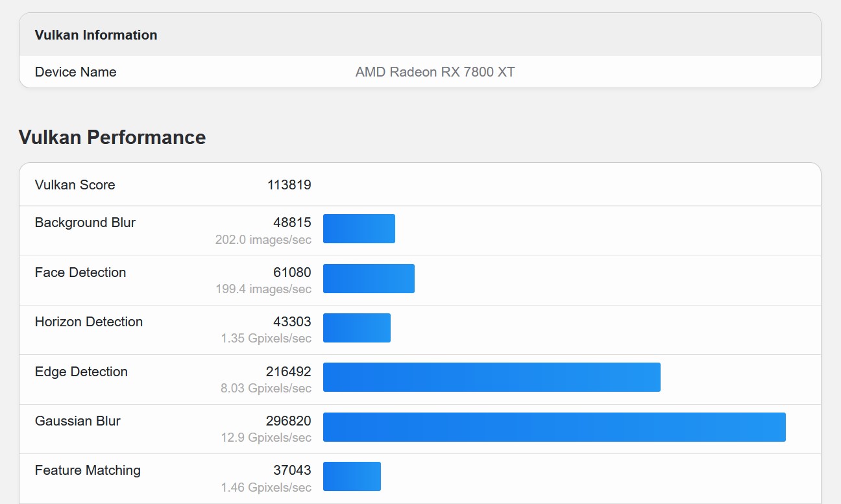The image size is (841, 504).
Task: Select the Feature Matching score 37043
Action: click(x=292, y=470)
